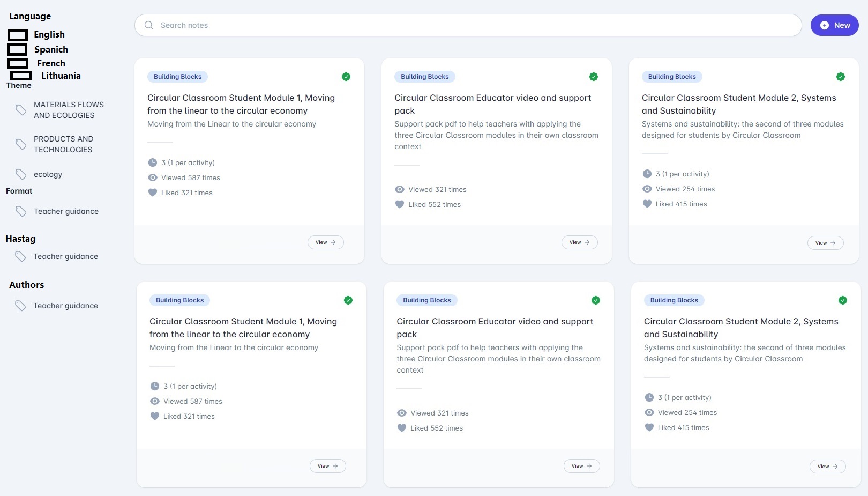Click the tag icon beside Materials Flows and Ecologies
This screenshot has width=868, height=496.
pyautogui.click(x=21, y=110)
